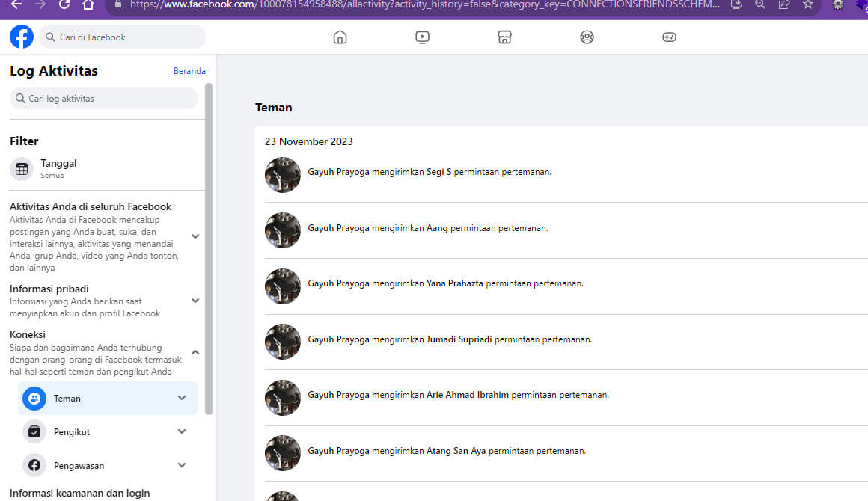This screenshot has height=501, width=868.
Task: Expand the Pengawasan submenu chevron
Action: [182, 466]
